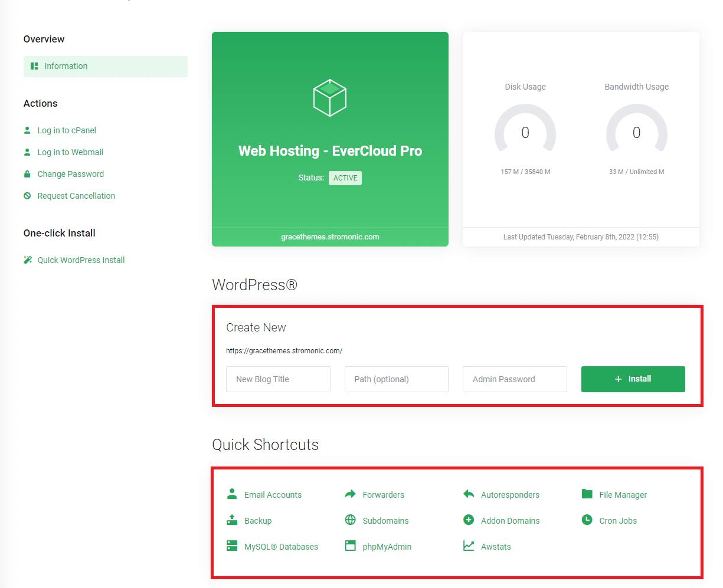
Task: Click the Cron Jobs clock icon
Action: (587, 520)
